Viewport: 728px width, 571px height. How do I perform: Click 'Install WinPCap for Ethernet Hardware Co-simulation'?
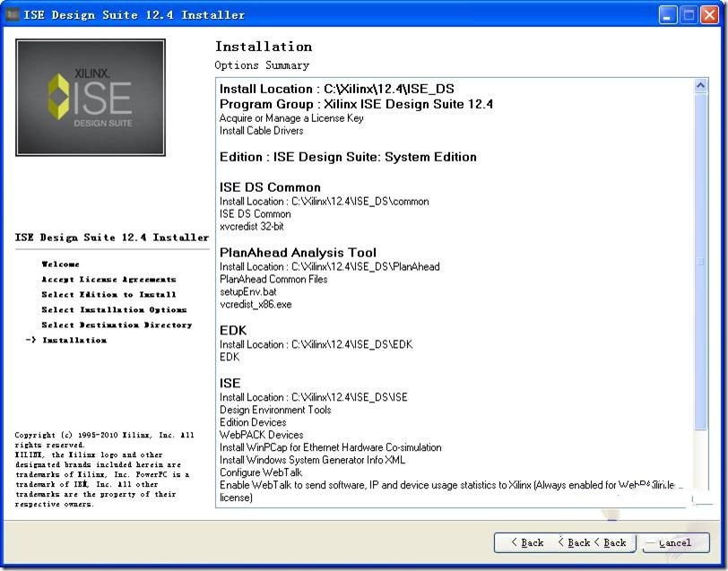point(331,447)
